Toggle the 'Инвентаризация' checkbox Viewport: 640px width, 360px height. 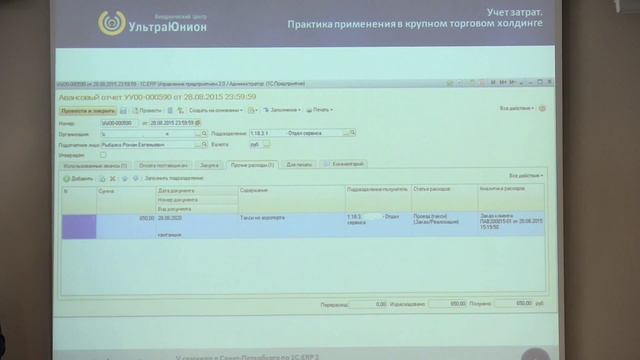tap(103, 155)
